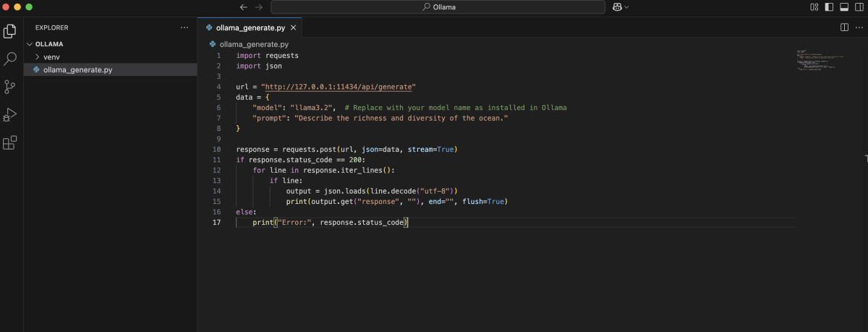Open the Extensions view
868x332 pixels.
10,142
